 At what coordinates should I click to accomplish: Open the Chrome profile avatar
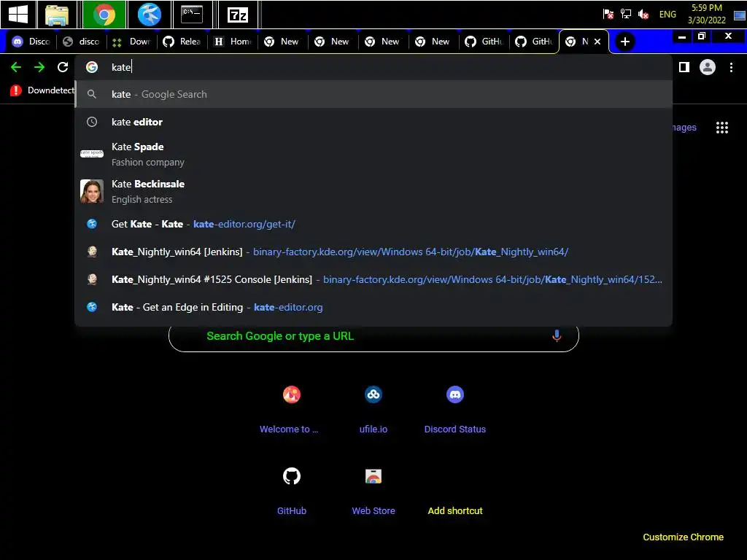[708, 67]
